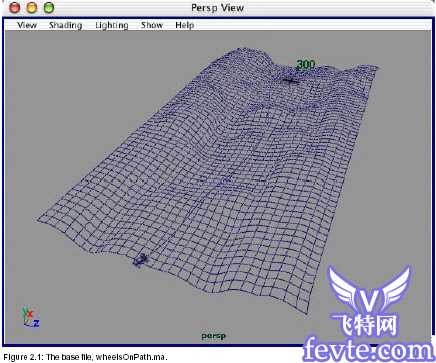Click the persp camera name label
Image resolution: width=436 pixels, height=363 pixels.
214,336
